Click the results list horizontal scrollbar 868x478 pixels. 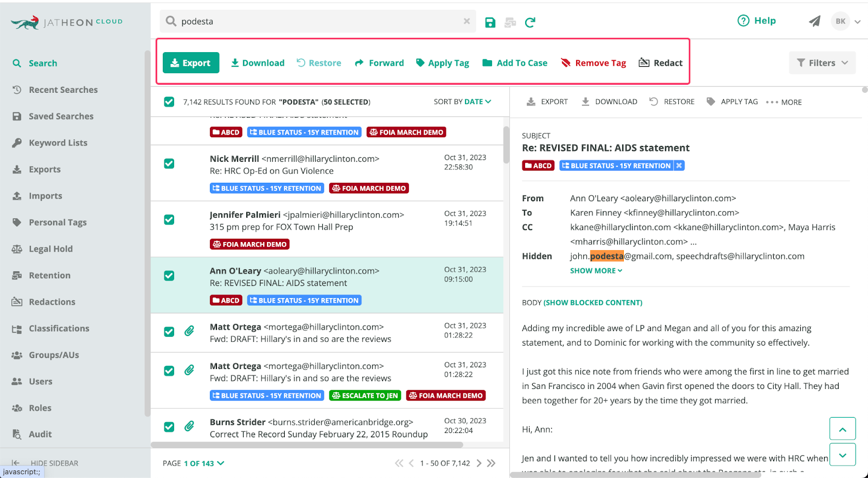[307, 445]
